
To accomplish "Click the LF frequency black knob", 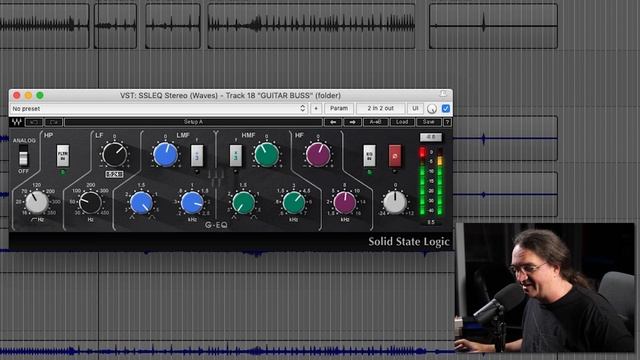I will click(91, 202).
